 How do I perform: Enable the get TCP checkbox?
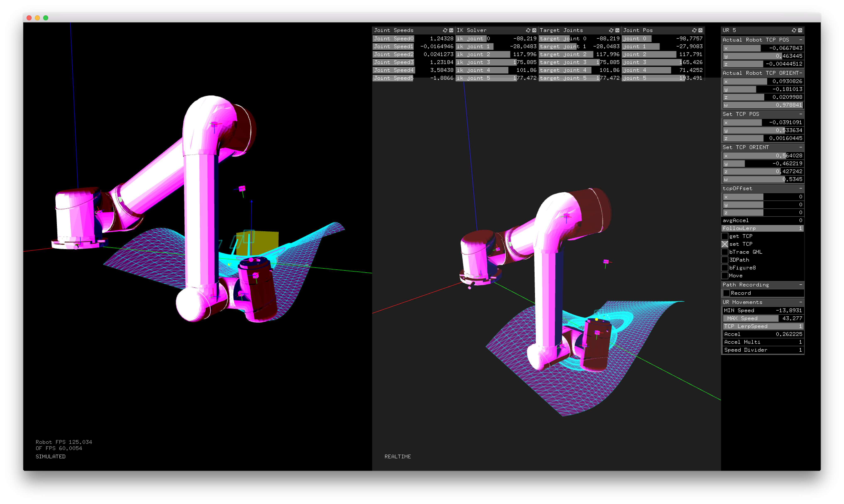(x=725, y=236)
